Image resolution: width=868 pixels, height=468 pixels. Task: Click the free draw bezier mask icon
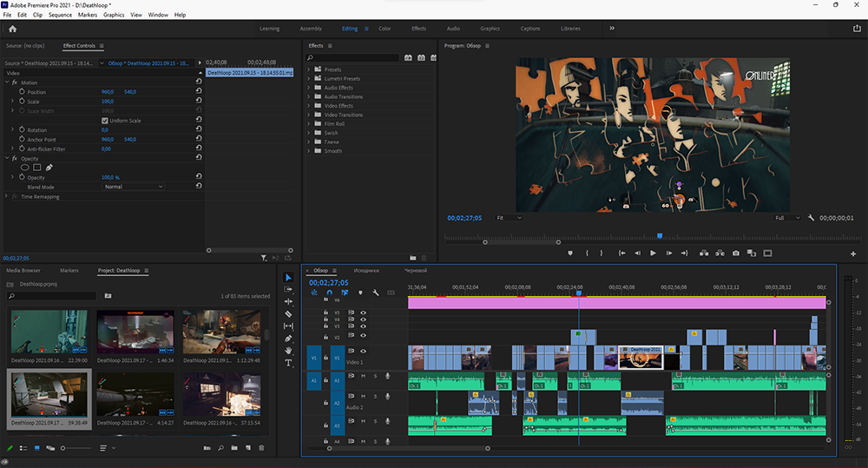49,168
